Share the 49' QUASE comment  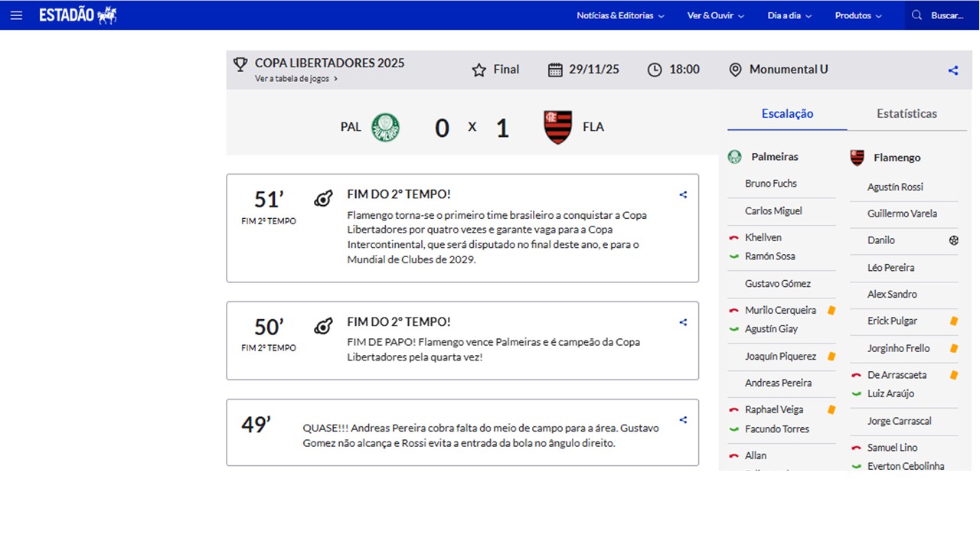tap(683, 420)
